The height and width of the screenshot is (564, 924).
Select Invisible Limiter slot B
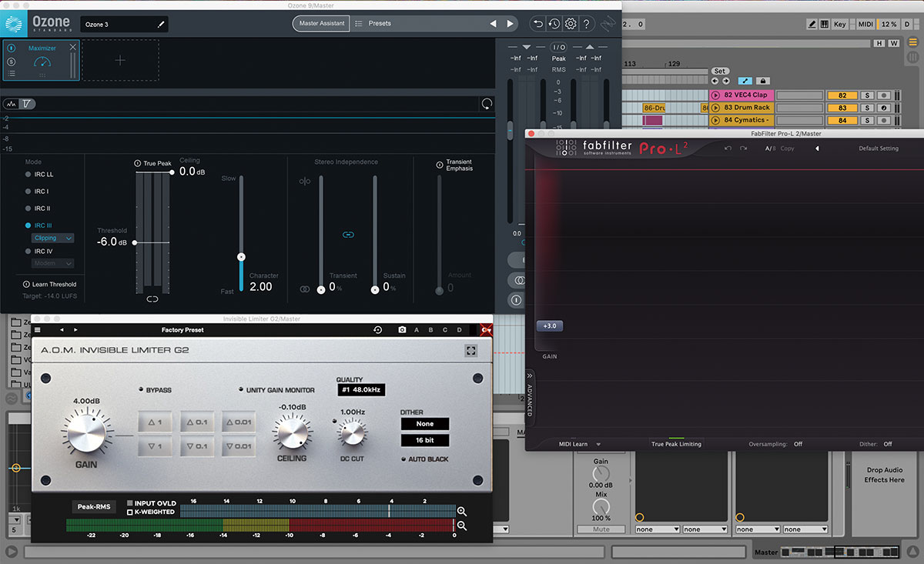tap(431, 330)
